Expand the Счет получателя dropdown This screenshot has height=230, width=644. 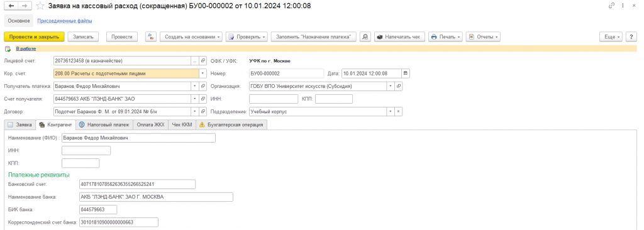[x=195, y=99]
